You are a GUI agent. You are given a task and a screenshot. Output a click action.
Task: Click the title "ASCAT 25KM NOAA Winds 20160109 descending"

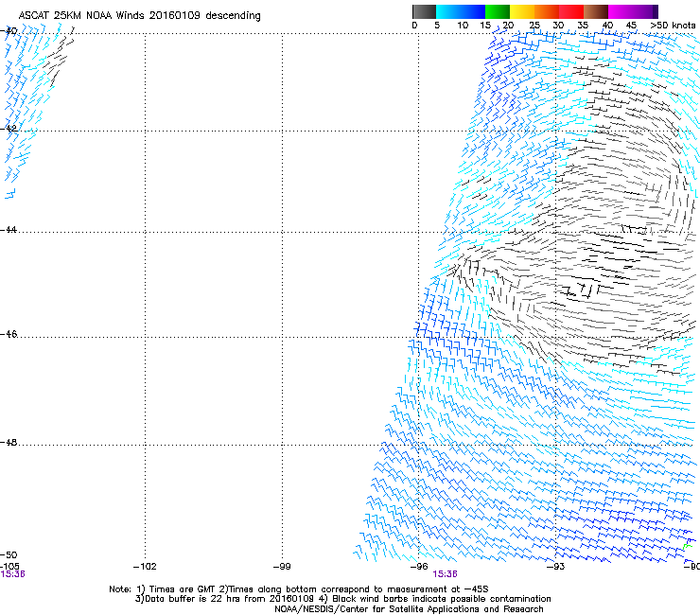click(x=139, y=16)
